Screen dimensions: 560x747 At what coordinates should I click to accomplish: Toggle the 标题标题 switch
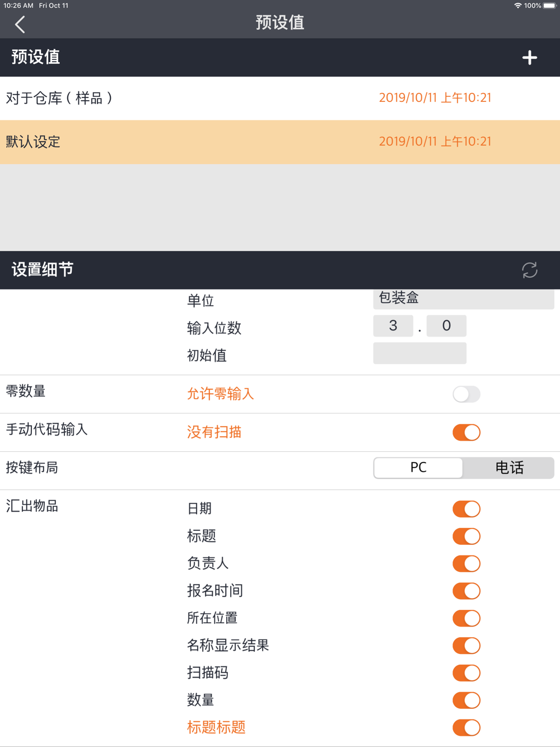point(466,727)
